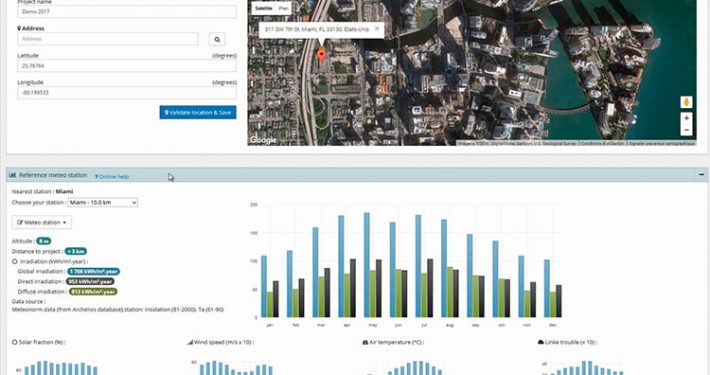Viewport: 710px width, 375px height.
Task: Close the map address info popup
Action: [x=377, y=29]
